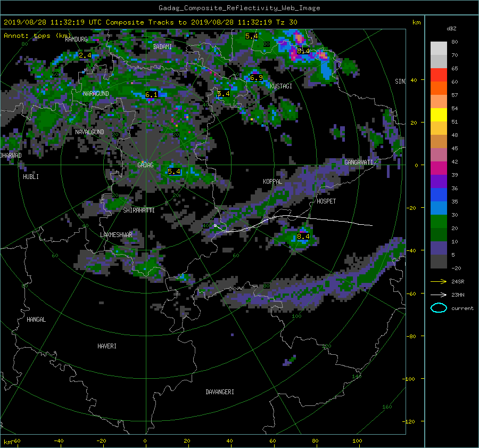The image size is (479, 448).
Task: Click the LAXMESHWAR town label
Action: [116, 235]
